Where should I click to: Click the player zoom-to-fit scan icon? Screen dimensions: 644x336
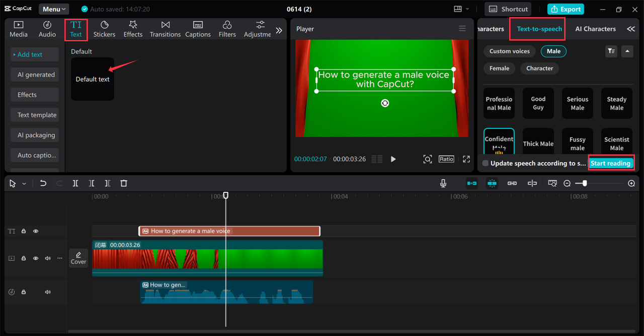click(x=427, y=159)
